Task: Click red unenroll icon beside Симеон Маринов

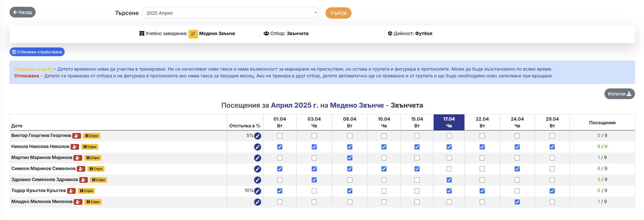Action: (81, 169)
